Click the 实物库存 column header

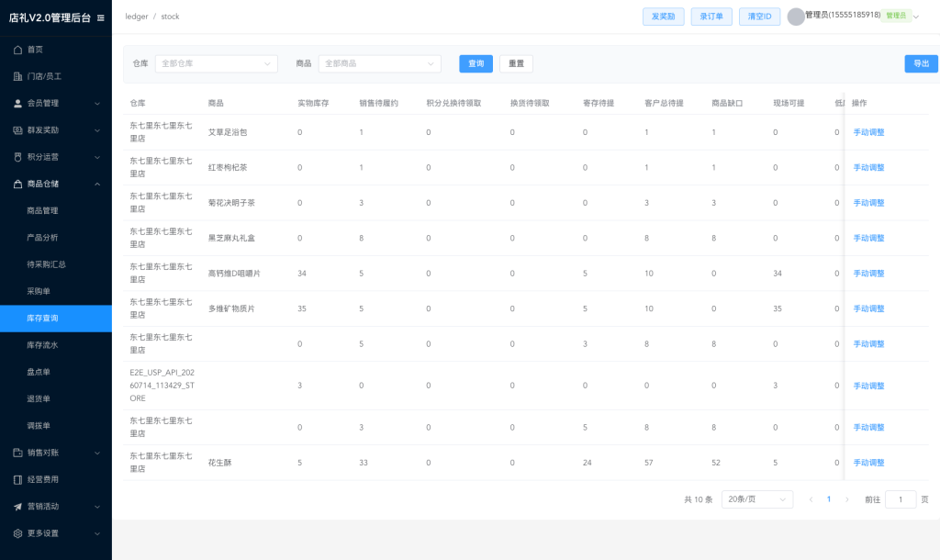(314, 103)
